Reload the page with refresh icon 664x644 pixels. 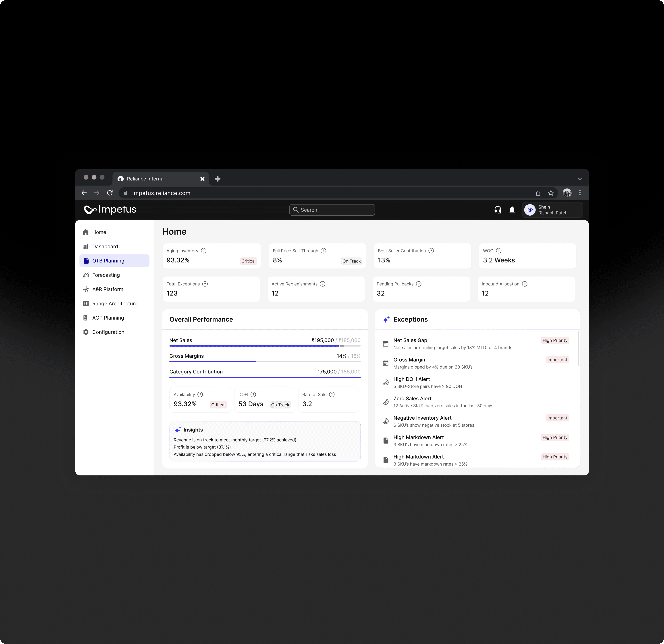pos(110,193)
